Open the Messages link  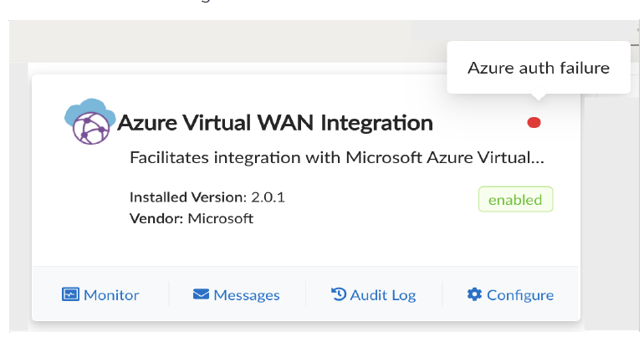coord(246,295)
